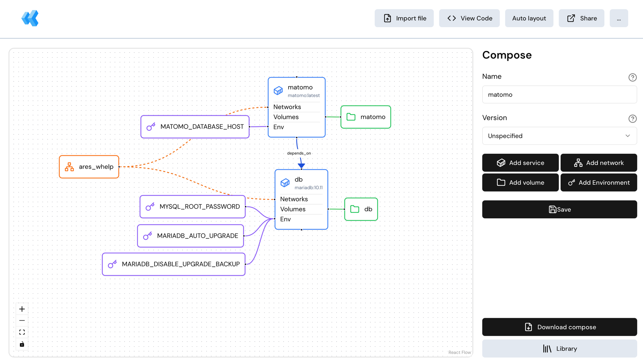The image size is (643, 364).
Task: Click the Name help question mark icon
Action: pyautogui.click(x=632, y=77)
